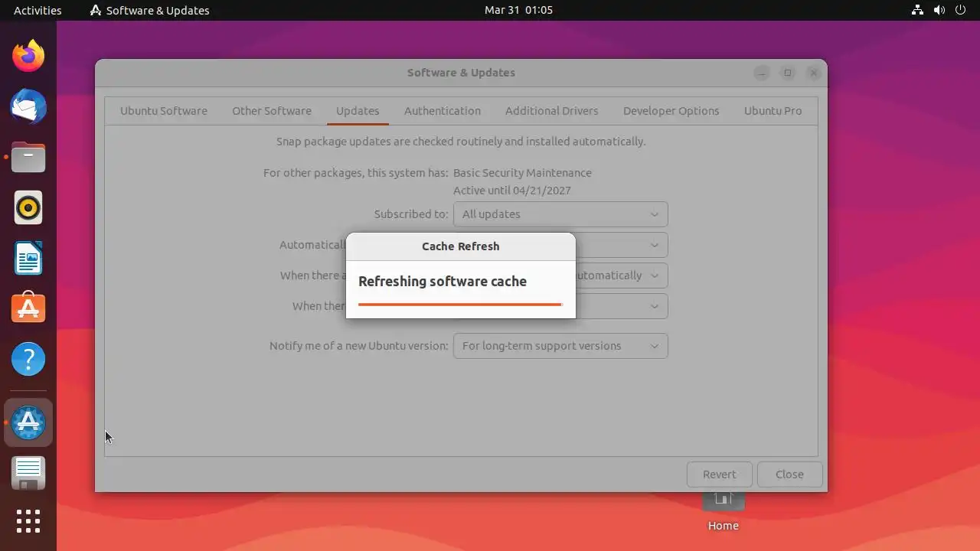Screen dimensions: 980x551
Task: Close Software & Updates via title bar X
Action: pyautogui.click(x=814, y=73)
